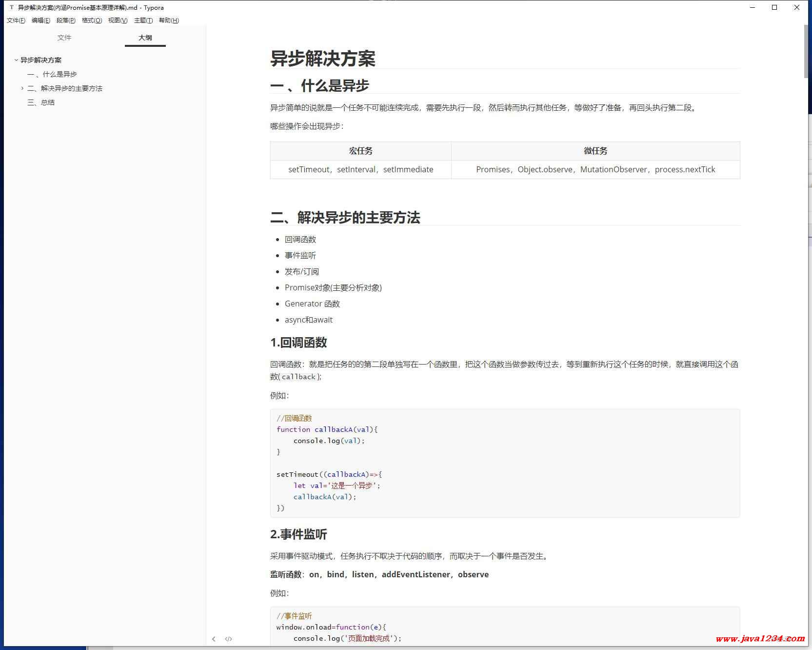Collapse the 异步解决方案 outline root

(x=16, y=60)
